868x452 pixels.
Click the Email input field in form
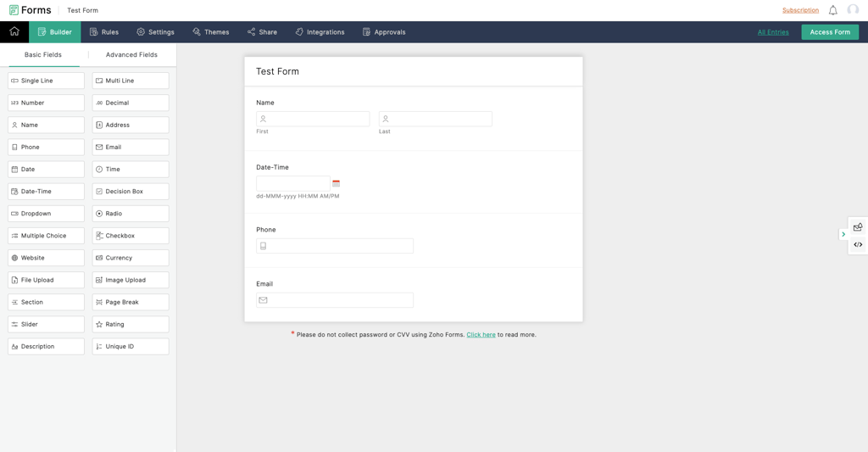click(334, 300)
